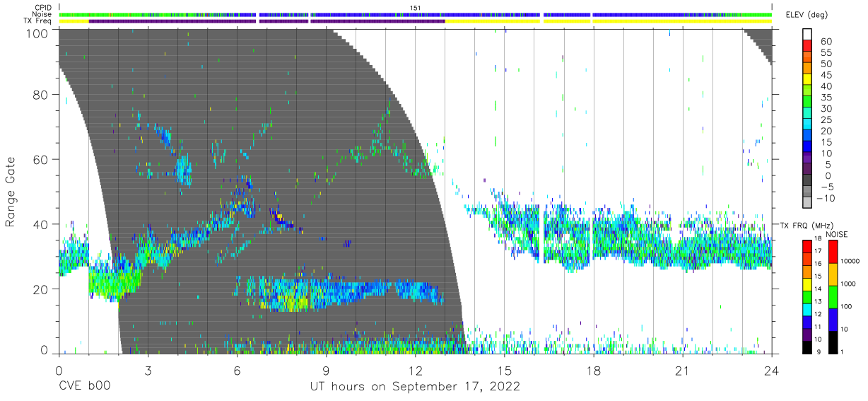
Task: Click the '24' hour tick on the time axis
Action: (771, 371)
